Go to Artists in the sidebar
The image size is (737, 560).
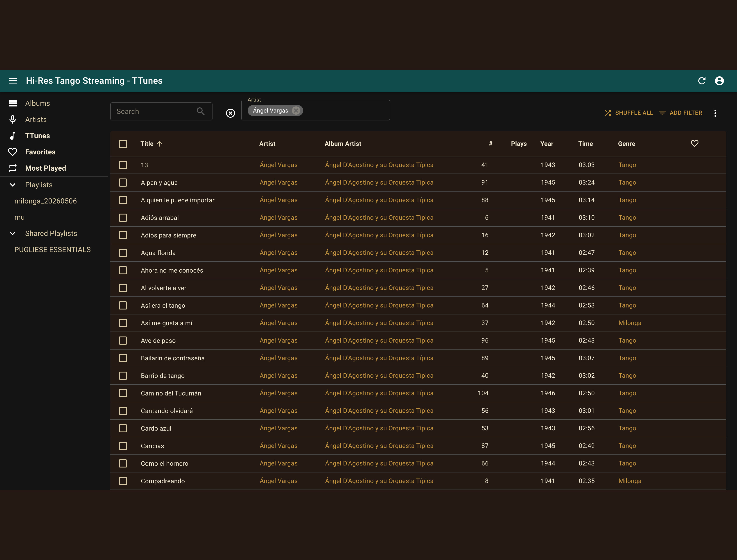(x=36, y=119)
